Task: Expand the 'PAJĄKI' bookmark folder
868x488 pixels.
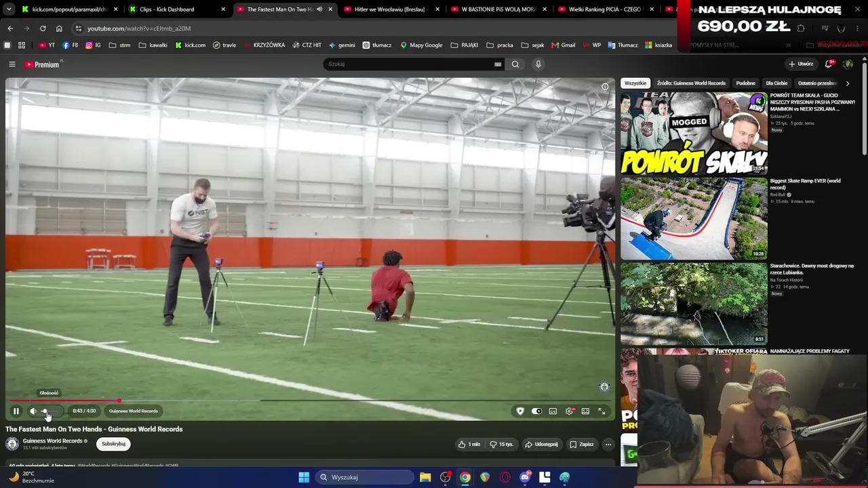Action: coord(465,45)
